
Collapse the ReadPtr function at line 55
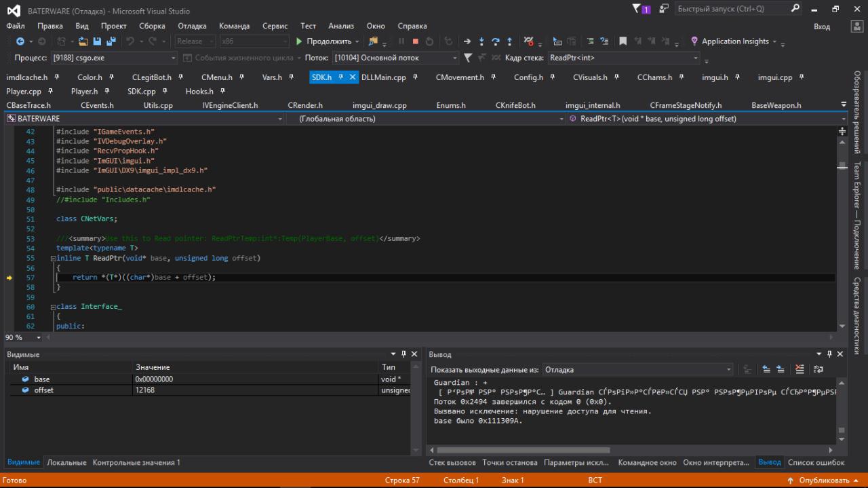point(53,259)
